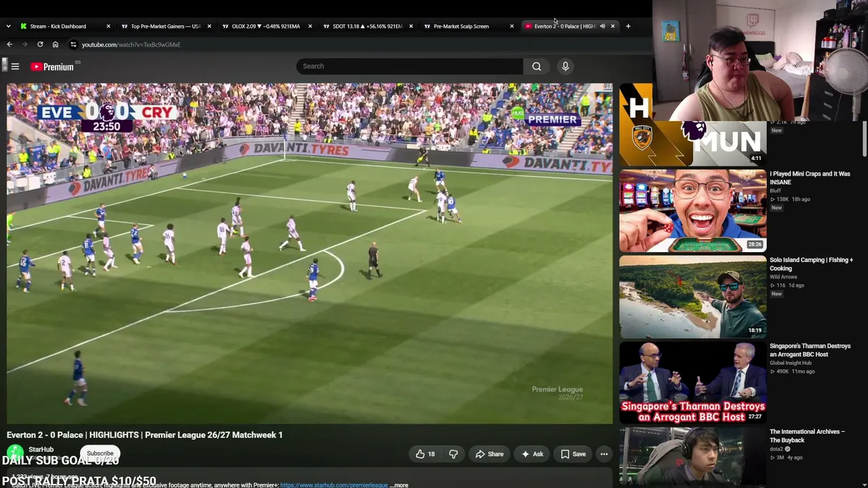Close the Stream - Kick Dashboard tab

pos(108,26)
